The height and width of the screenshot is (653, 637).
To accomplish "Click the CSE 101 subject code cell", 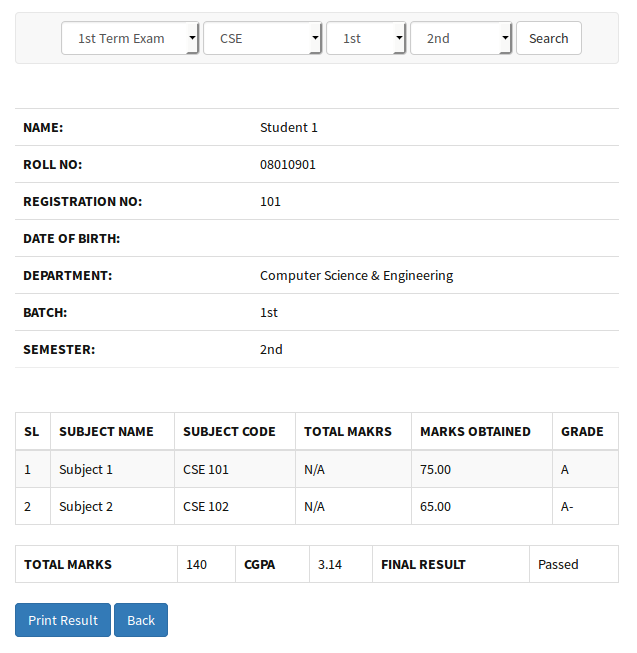I will pos(206,469).
